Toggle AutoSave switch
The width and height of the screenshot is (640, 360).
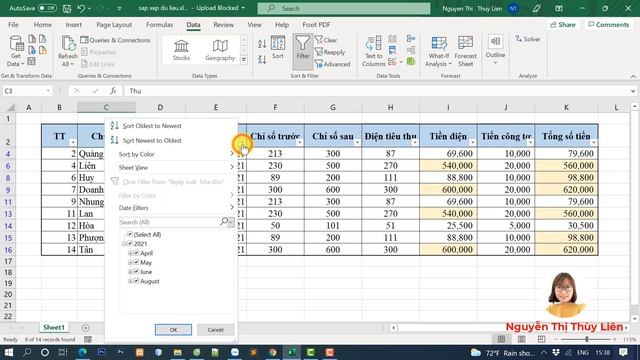pos(47,8)
